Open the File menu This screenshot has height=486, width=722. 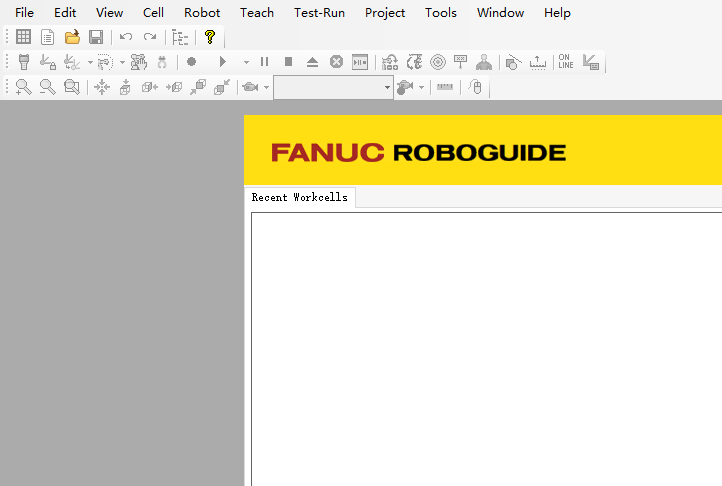[x=24, y=13]
